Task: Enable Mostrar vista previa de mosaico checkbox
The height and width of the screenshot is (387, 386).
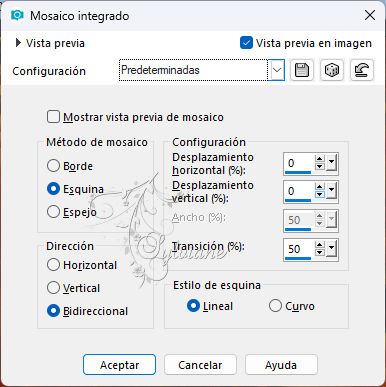Action: coord(53,117)
